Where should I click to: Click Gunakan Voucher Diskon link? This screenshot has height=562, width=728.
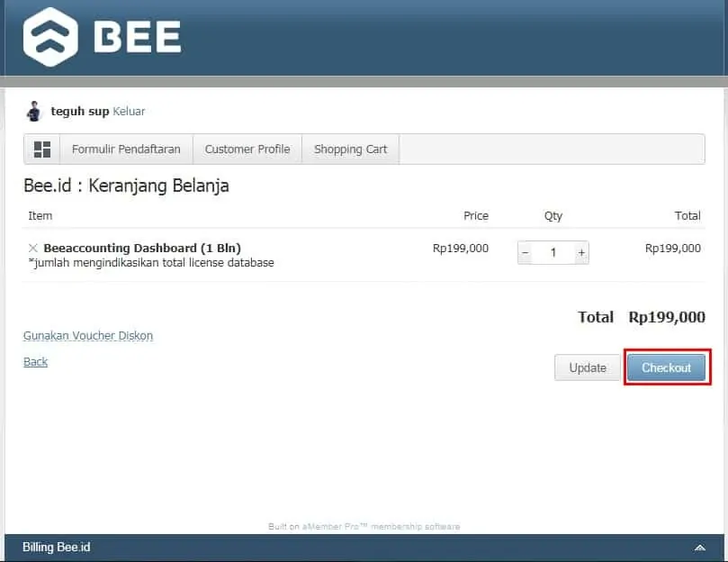tap(88, 336)
